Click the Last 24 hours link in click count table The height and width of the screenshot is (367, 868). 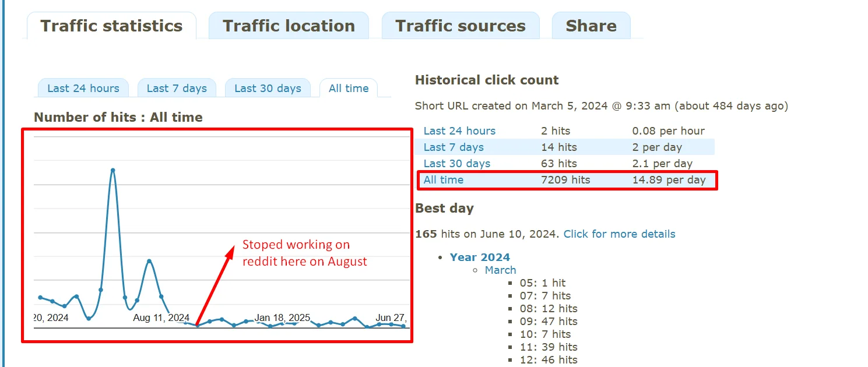[x=459, y=131]
